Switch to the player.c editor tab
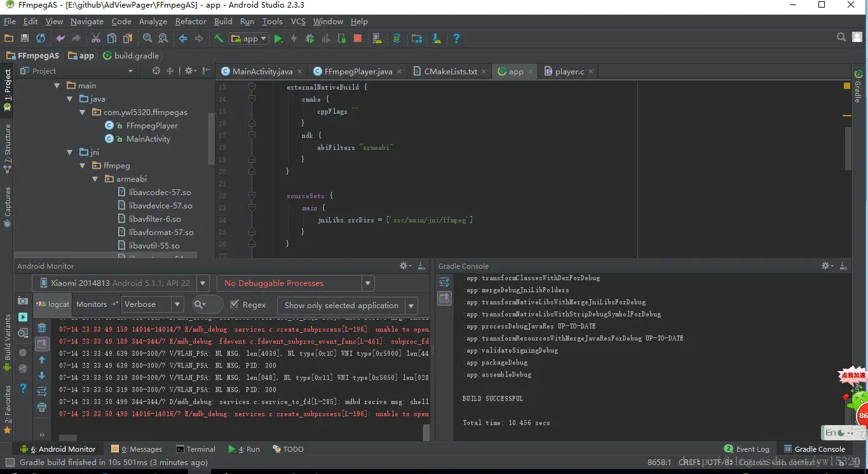 (x=569, y=71)
